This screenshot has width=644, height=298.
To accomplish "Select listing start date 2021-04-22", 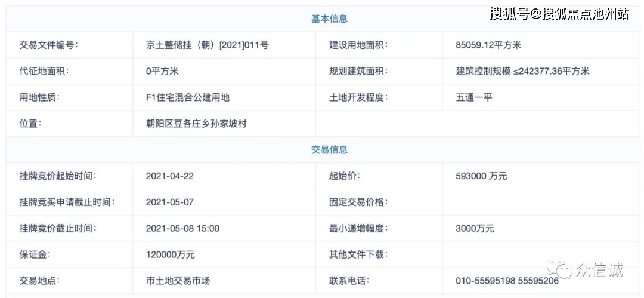I will pos(169,176).
